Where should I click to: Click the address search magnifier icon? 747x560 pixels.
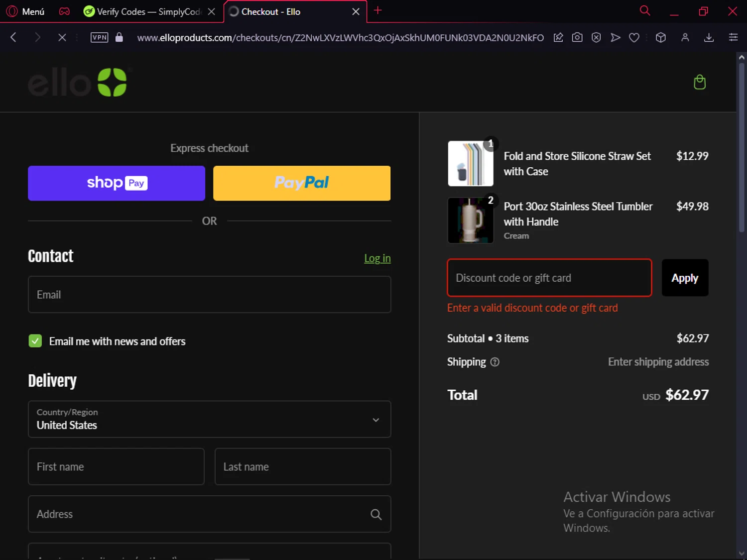pos(376,514)
